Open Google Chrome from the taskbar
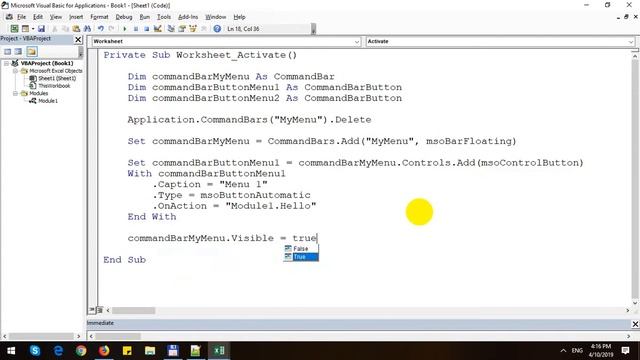The image size is (640, 360). (x=81, y=351)
